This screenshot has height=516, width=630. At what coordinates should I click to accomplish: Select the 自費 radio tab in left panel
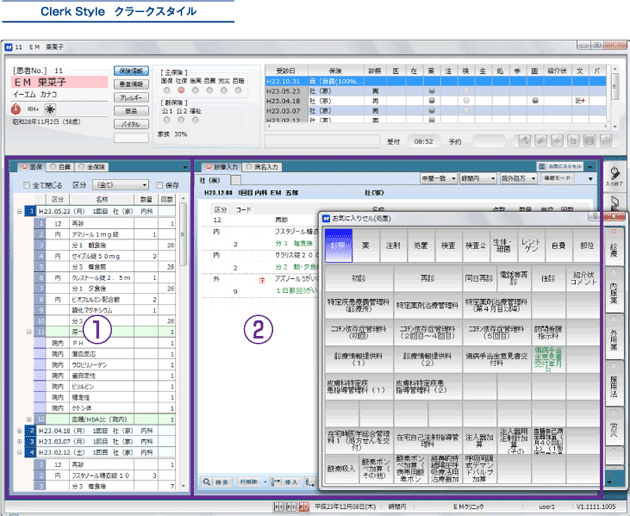56,166
